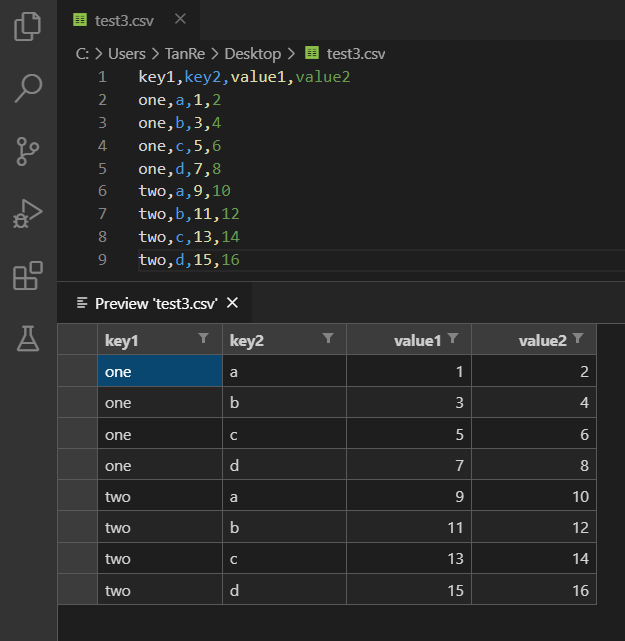The height and width of the screenshot is (641, 625).
Task: Select the highlighted 'one' cell in first row
Action: click(x=160, y=371)
